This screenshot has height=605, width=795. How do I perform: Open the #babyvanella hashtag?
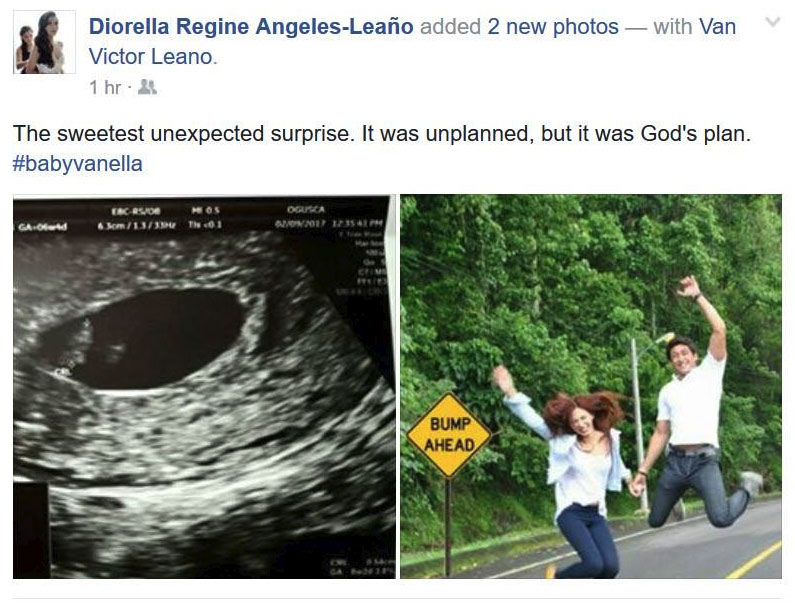click(x=78, y=164)
